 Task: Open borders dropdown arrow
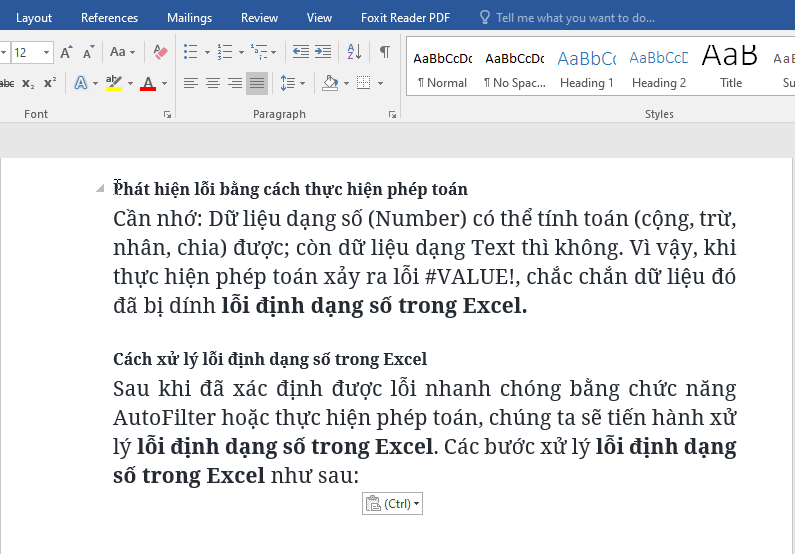pyautogui.click(x=380, y=84)
